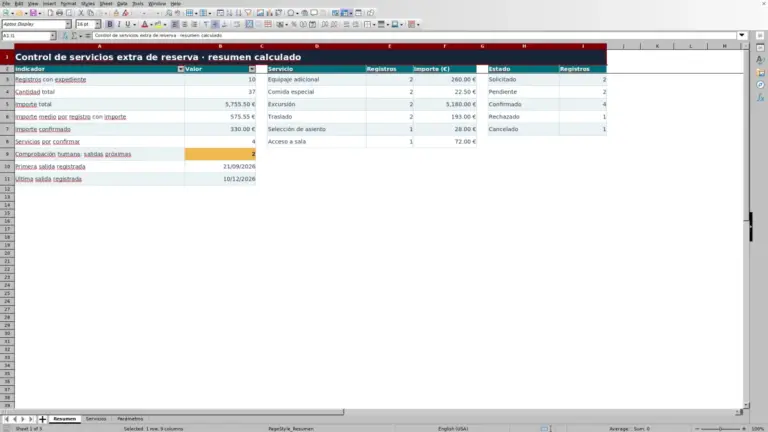This screenshot has height=432, width=768.
Task: Click the Insert Image icon
Action: click(x=260, y=13)
